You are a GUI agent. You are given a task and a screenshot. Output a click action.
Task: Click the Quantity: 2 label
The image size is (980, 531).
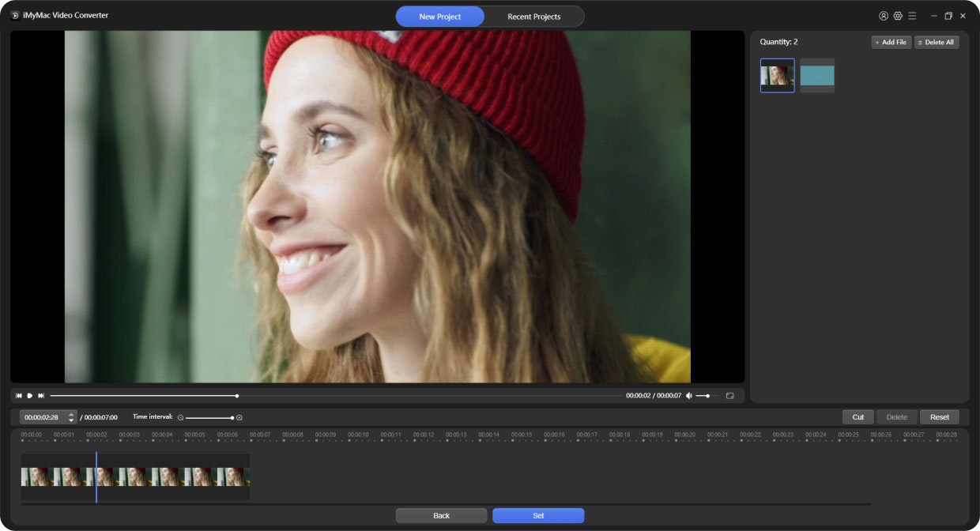coord(778,42)
